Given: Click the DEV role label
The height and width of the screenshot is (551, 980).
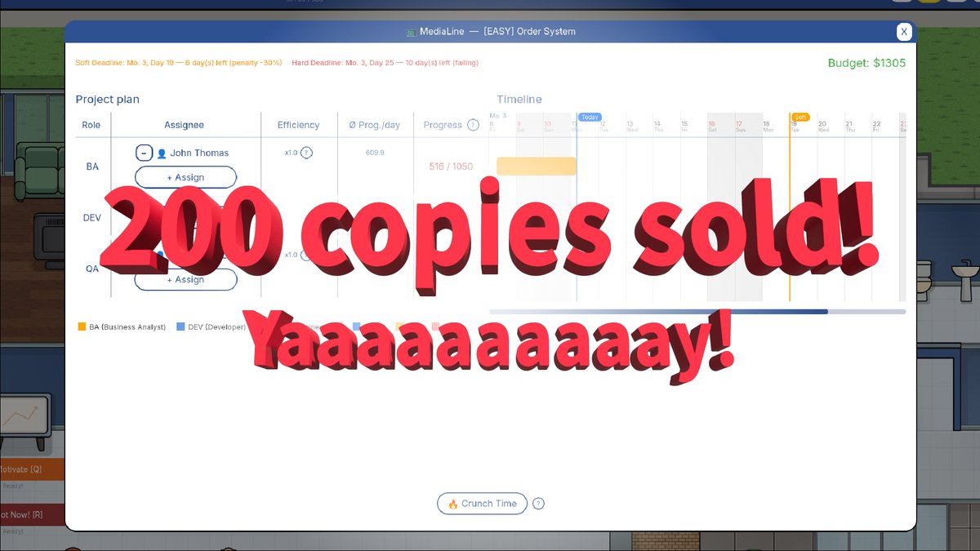Looking at the screenshot, I should pos(92,218).
